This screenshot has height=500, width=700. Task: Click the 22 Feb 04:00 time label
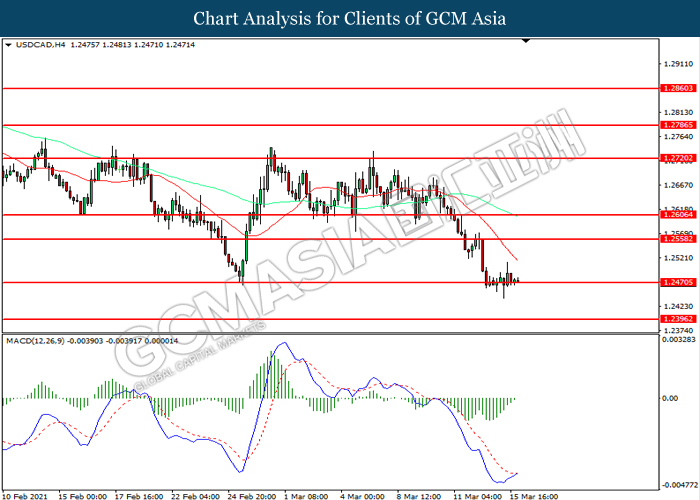[196, 496]
